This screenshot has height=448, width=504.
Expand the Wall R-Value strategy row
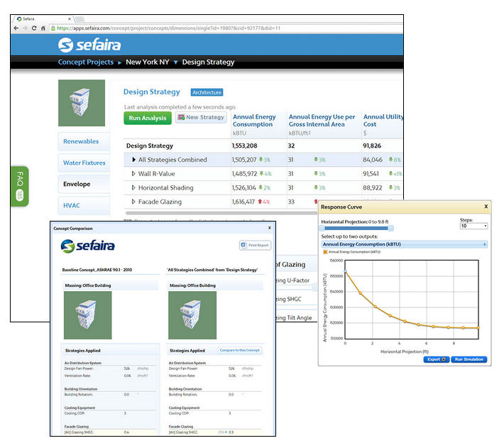(x=133, y=174)
